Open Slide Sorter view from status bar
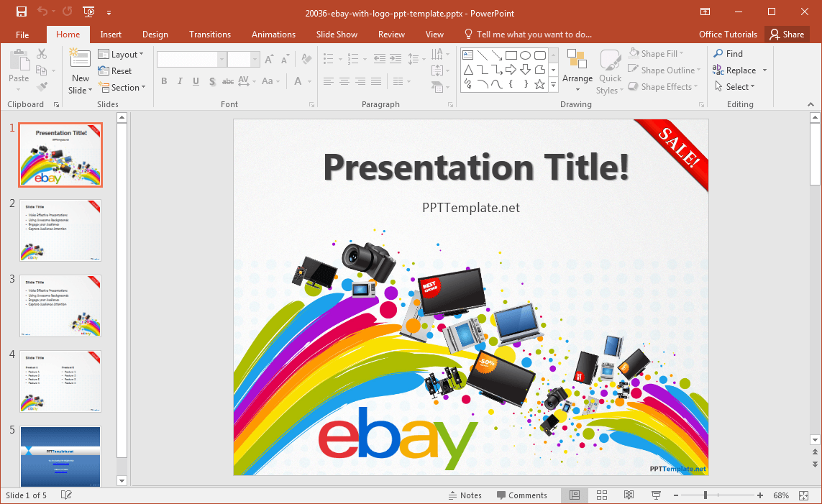The width and height of the screenshot is (822, 504). pos(602,495)
